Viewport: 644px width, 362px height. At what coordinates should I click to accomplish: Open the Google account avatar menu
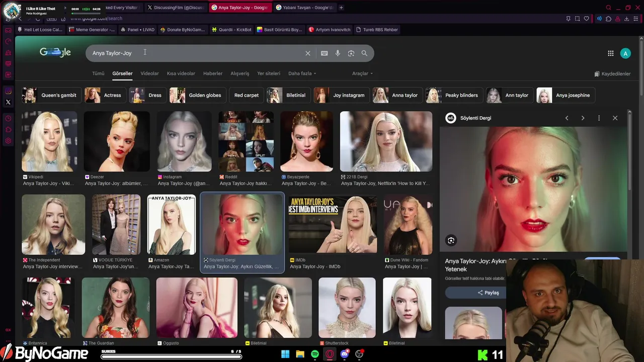click(x=625, y=53)
